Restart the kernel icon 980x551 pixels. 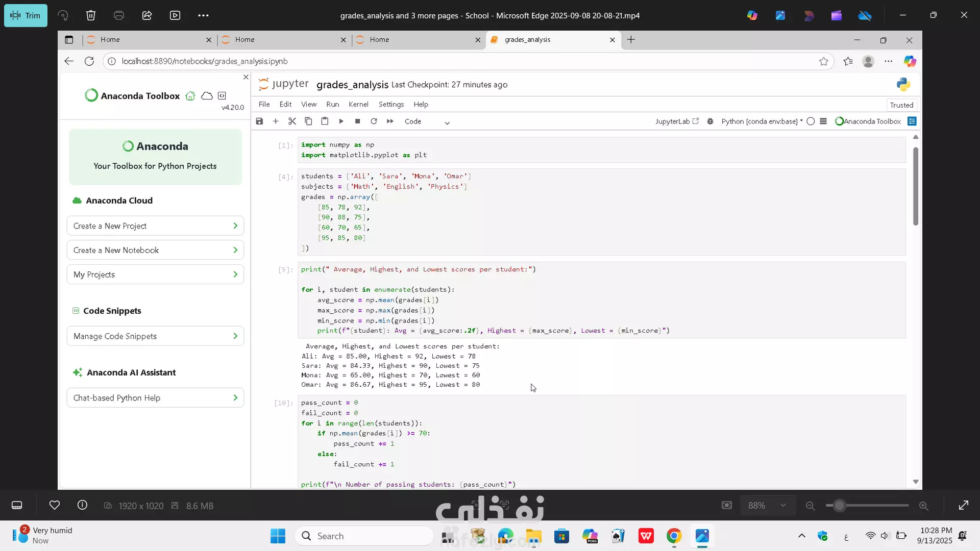374,121
